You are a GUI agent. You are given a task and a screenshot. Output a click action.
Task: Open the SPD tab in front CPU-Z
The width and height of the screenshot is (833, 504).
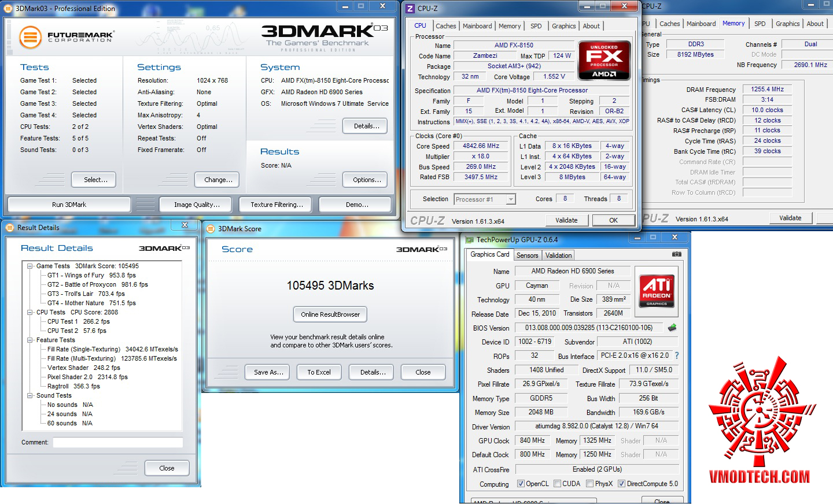point(536,26)
